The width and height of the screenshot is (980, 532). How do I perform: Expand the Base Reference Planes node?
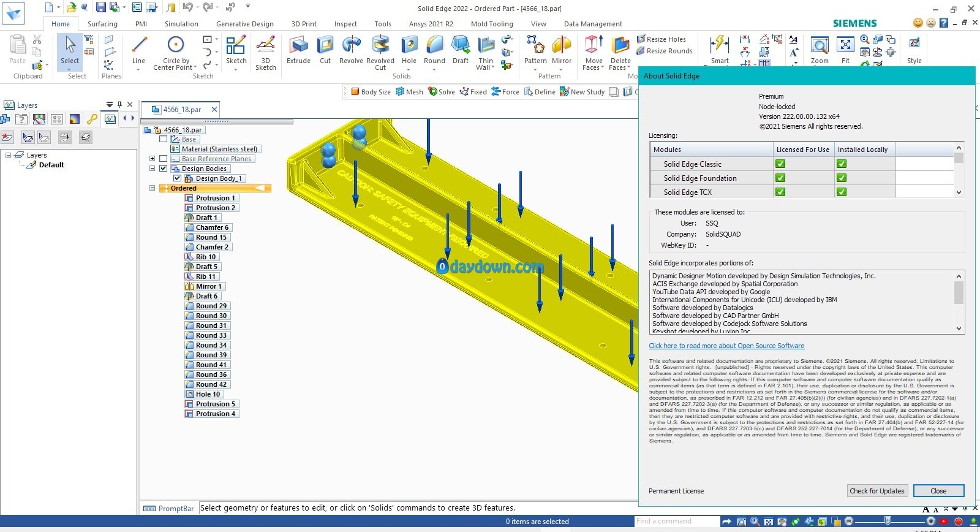pyautogui.click(x=152, y=159)
